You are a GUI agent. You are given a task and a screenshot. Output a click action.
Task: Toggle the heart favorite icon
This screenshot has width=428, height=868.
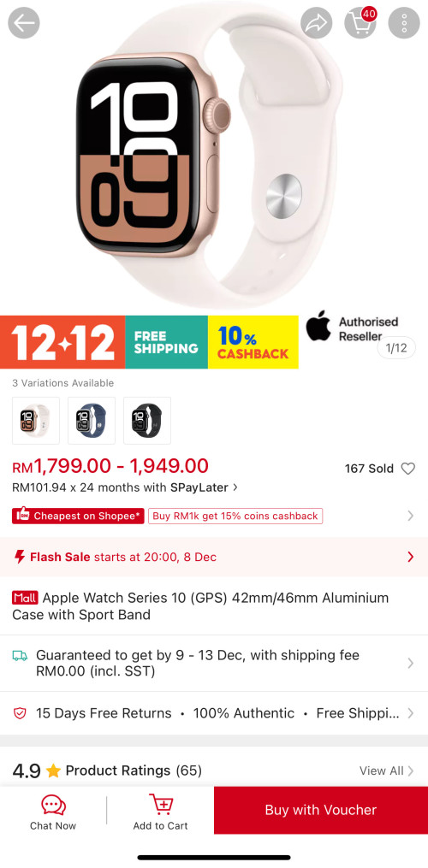(x=408, y=469)
